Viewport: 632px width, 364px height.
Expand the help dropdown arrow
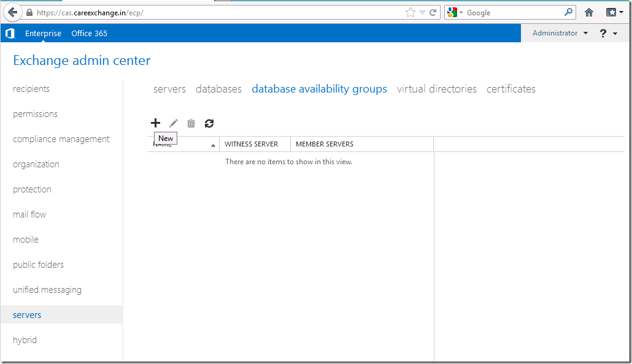point(615,34)
